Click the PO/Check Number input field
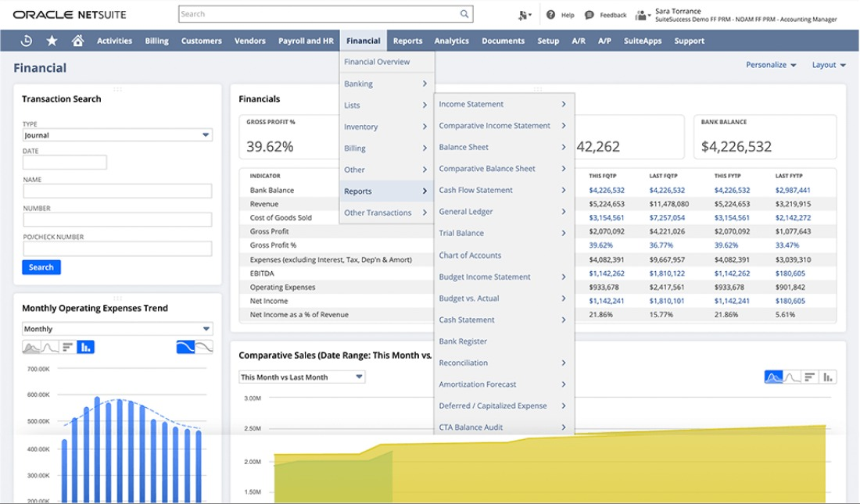 (x=117, y=247)
